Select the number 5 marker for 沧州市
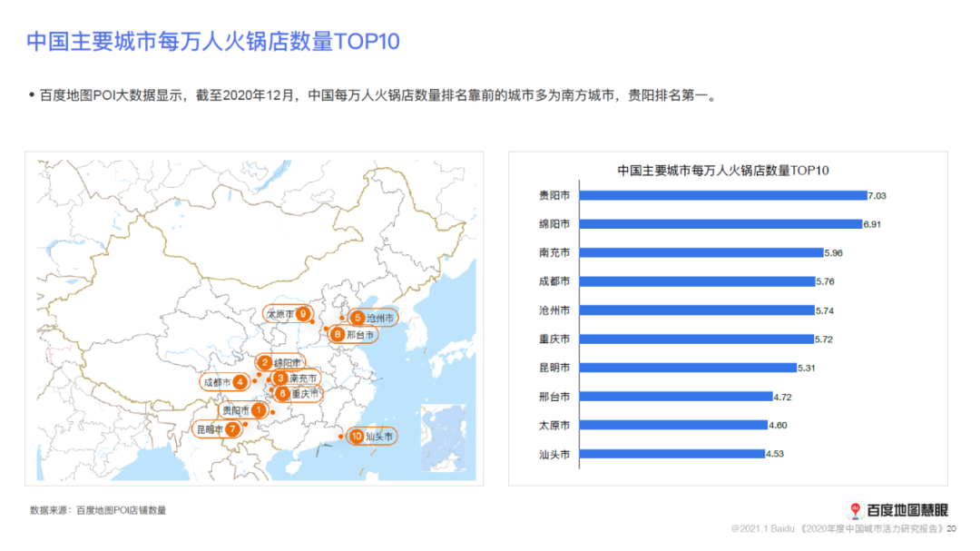 [x=358, y=318]
